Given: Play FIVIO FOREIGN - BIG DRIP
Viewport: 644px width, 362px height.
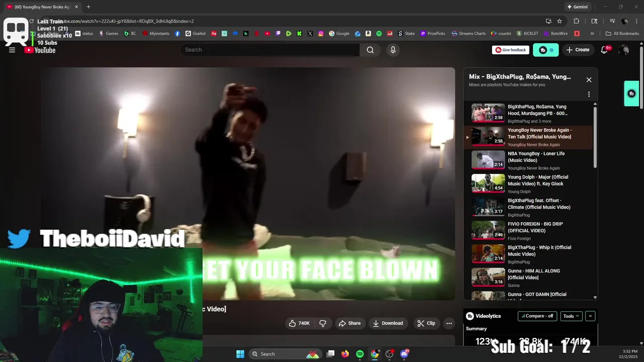Looking at the screenshot, I should coord(529,231).
